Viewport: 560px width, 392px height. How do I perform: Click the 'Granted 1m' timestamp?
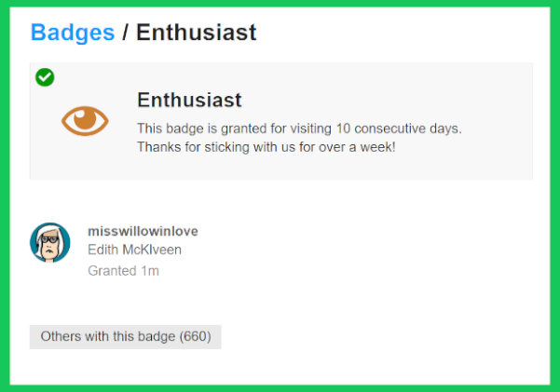[123, 271]
